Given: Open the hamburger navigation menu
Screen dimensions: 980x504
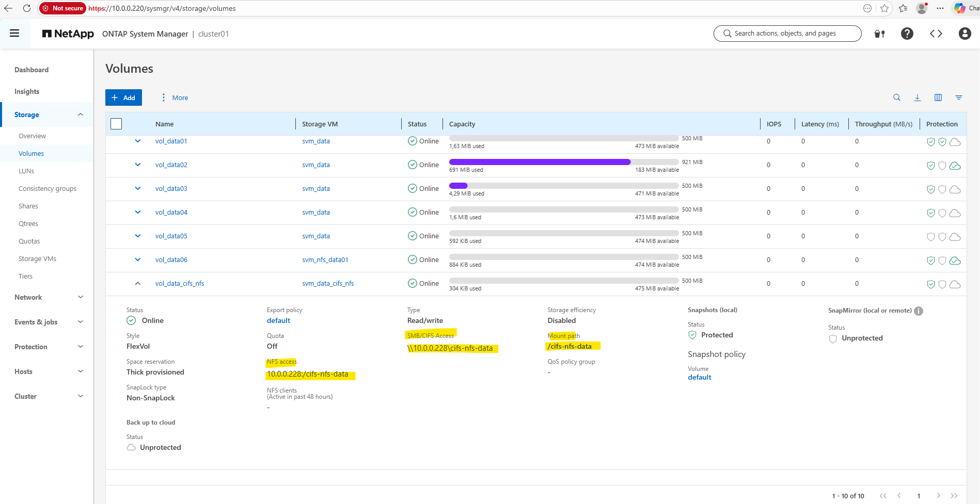Looking at the screenshot, I should coord(14,34).
